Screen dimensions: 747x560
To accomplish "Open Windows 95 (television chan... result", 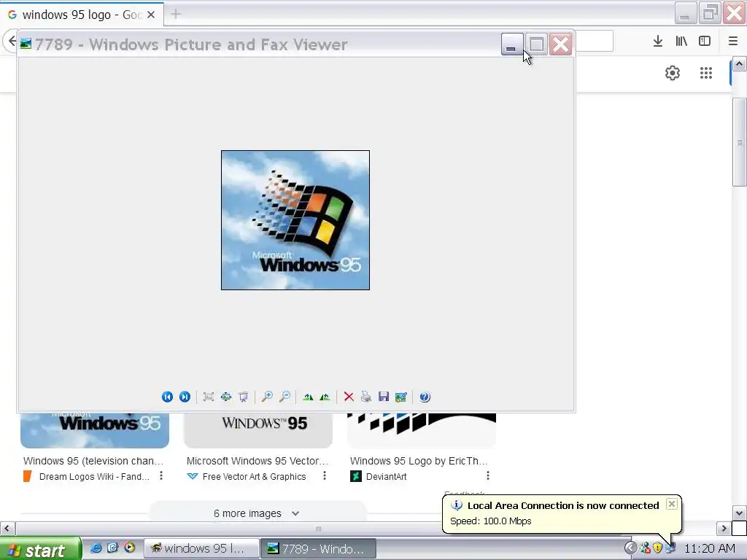I will pos(93,461).
